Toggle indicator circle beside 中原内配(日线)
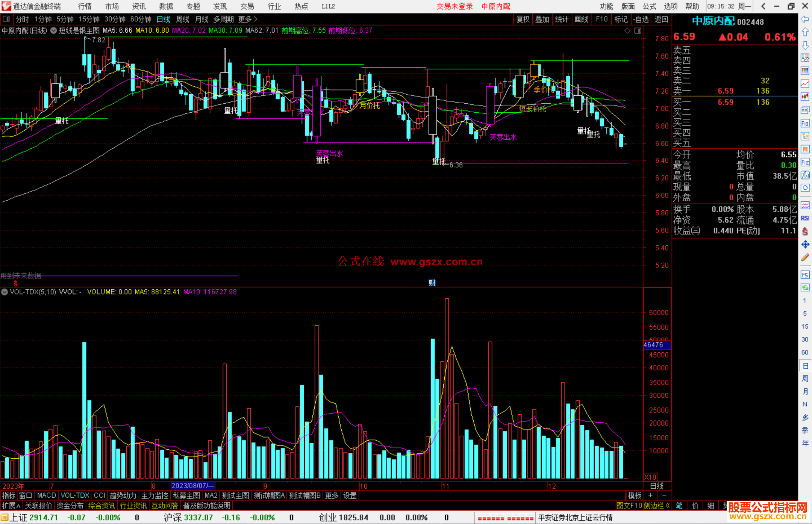 coord(54,31)
